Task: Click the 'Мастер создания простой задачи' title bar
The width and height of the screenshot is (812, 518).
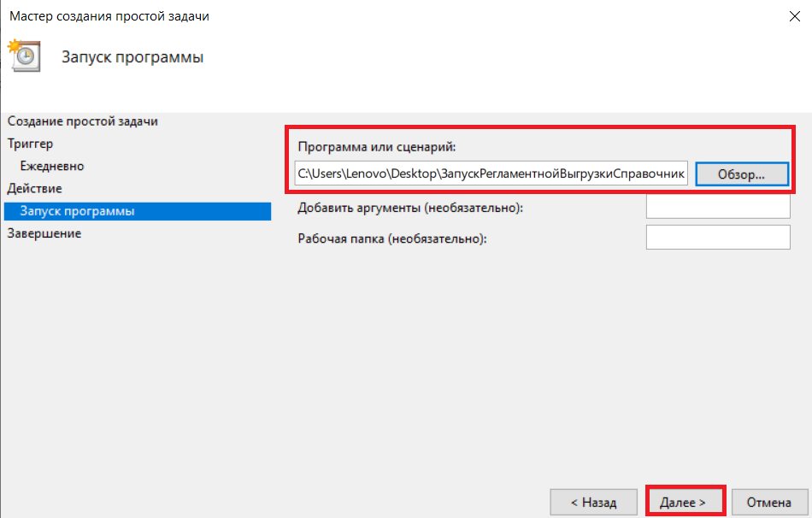Action: point(109,16)
